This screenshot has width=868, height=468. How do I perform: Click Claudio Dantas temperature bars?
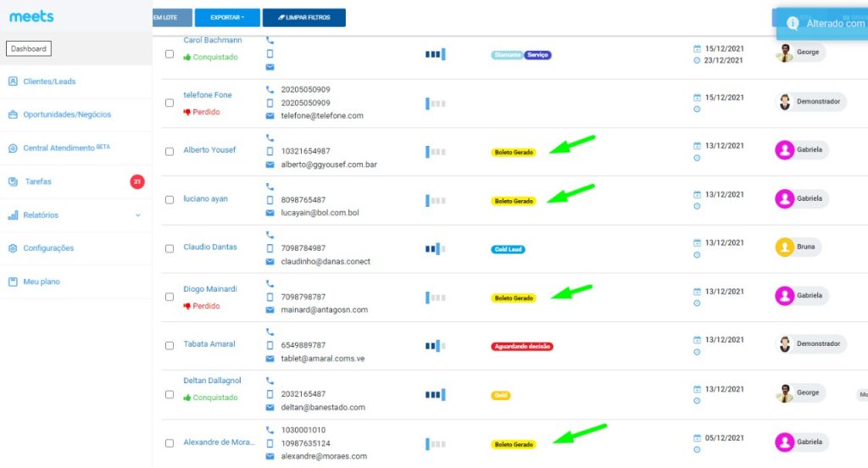tap(436, 248)
